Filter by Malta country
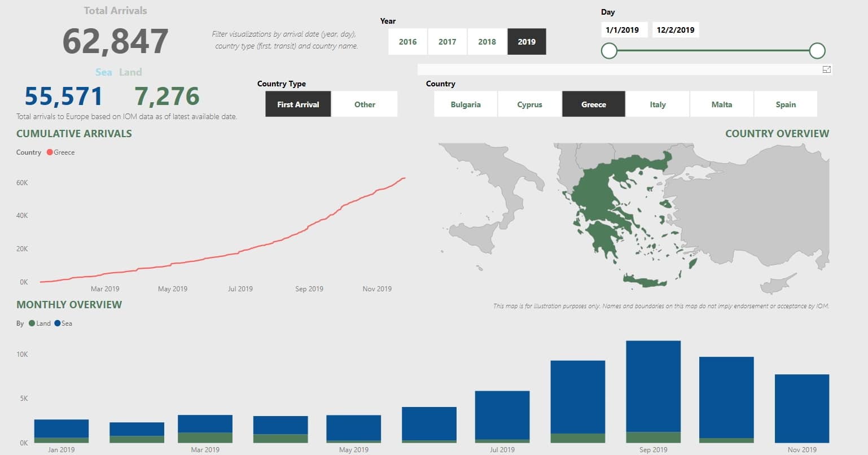Screen dimensions: 868x455 (x=722, y=104)
